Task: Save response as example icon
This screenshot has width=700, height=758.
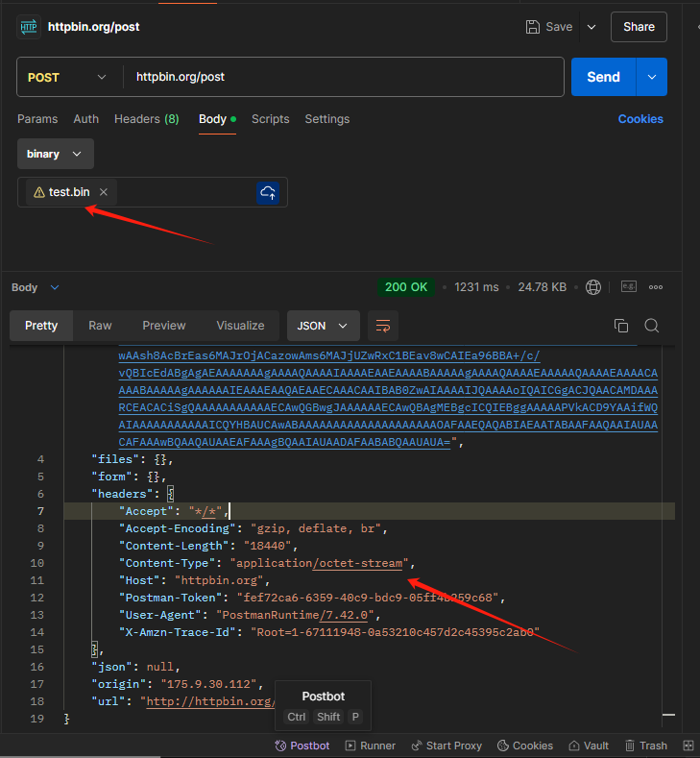Action: click(629, 287)
